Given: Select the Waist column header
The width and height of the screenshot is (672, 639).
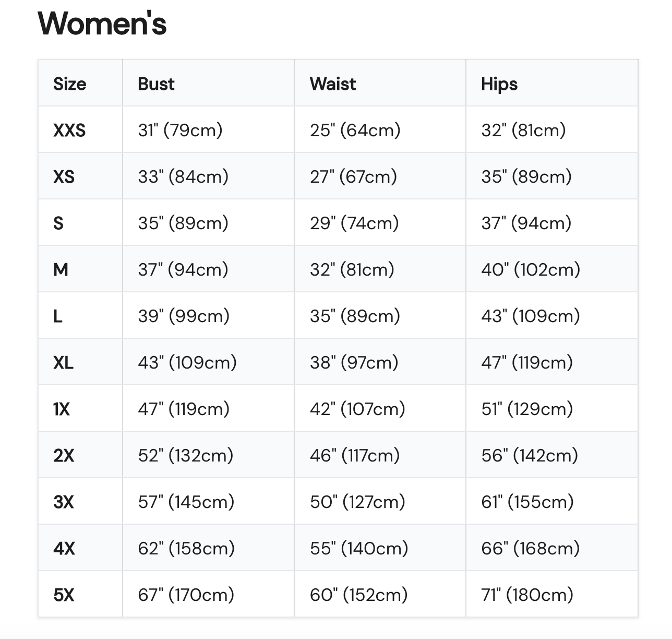Looking at the screenshot, I should click(333, 84).
